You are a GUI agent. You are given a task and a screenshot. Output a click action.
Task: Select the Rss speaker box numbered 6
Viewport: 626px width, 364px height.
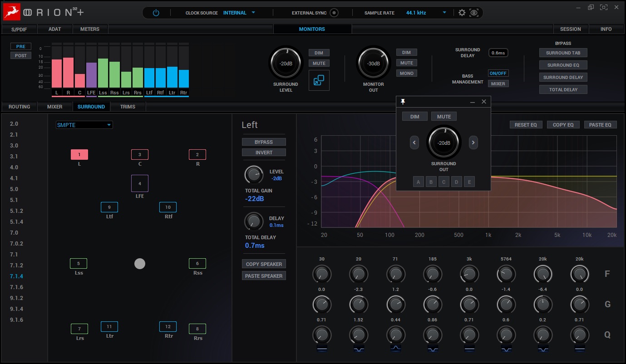[197, 263]
